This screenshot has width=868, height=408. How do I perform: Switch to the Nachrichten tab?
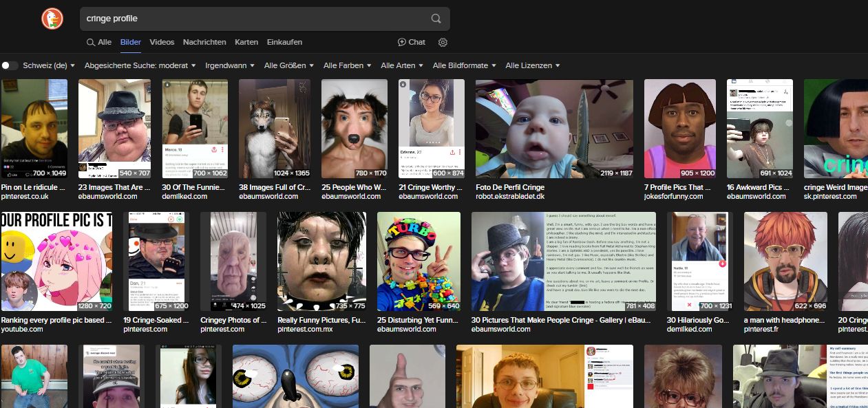tap(204, 42)
